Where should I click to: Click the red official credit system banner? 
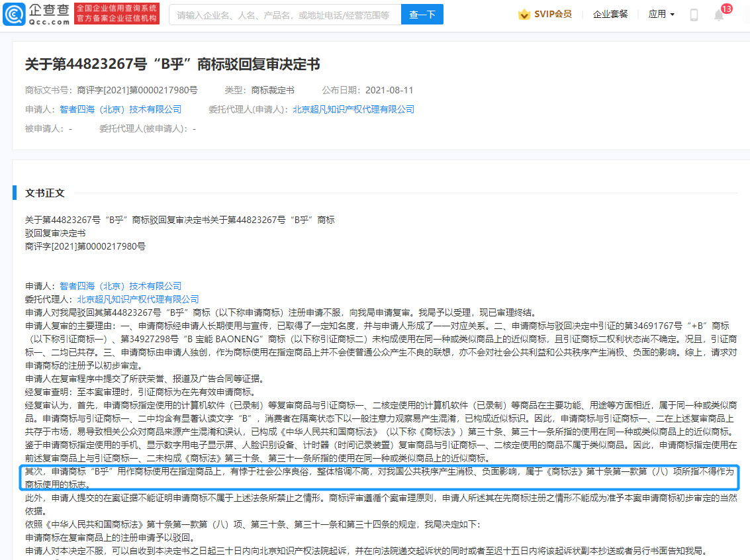(x=117, y=14)
